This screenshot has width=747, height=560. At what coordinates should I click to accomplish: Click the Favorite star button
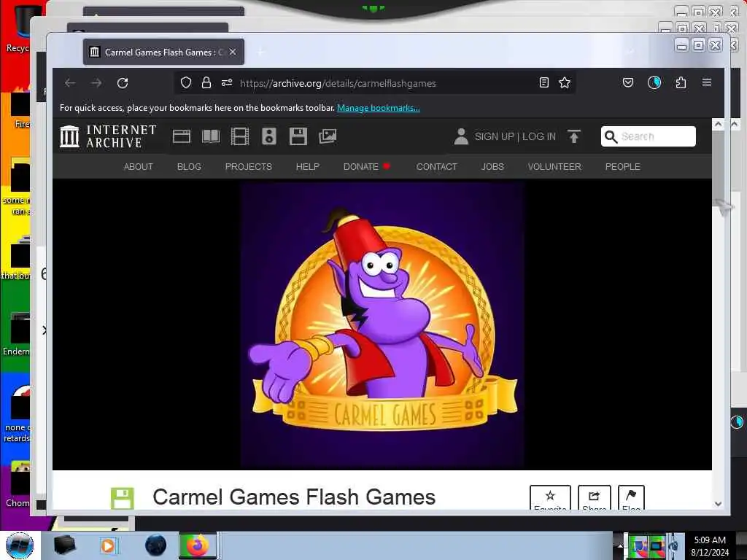point(550,498)
